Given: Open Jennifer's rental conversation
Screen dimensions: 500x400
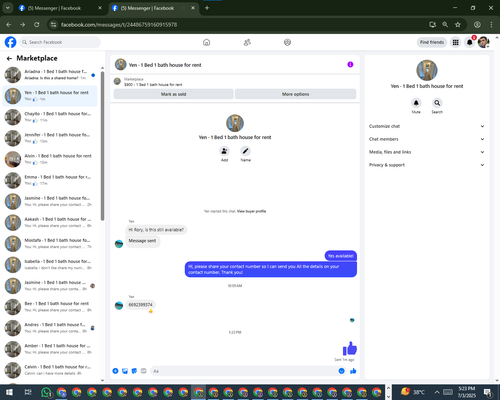Looking at the screenshot, I should coord(50,138).
